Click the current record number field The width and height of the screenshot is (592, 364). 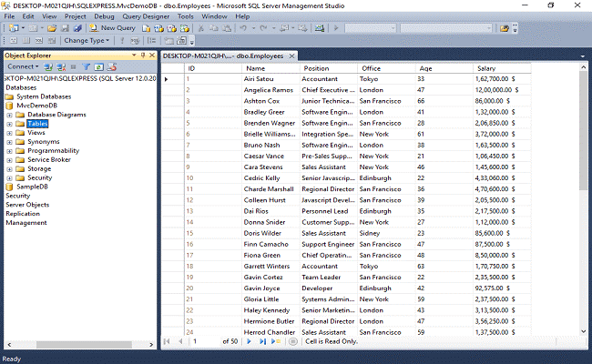pos(204,341)
